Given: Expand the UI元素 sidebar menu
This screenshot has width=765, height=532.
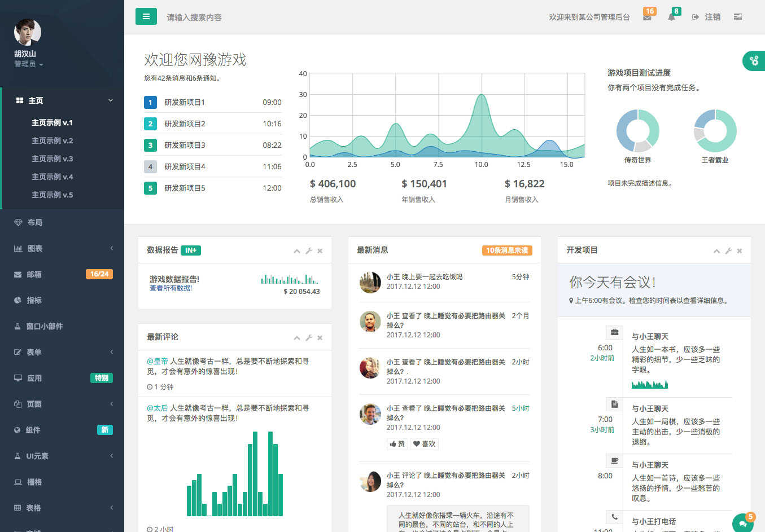Looking at the screenshot, I should (x=62, y=456).
